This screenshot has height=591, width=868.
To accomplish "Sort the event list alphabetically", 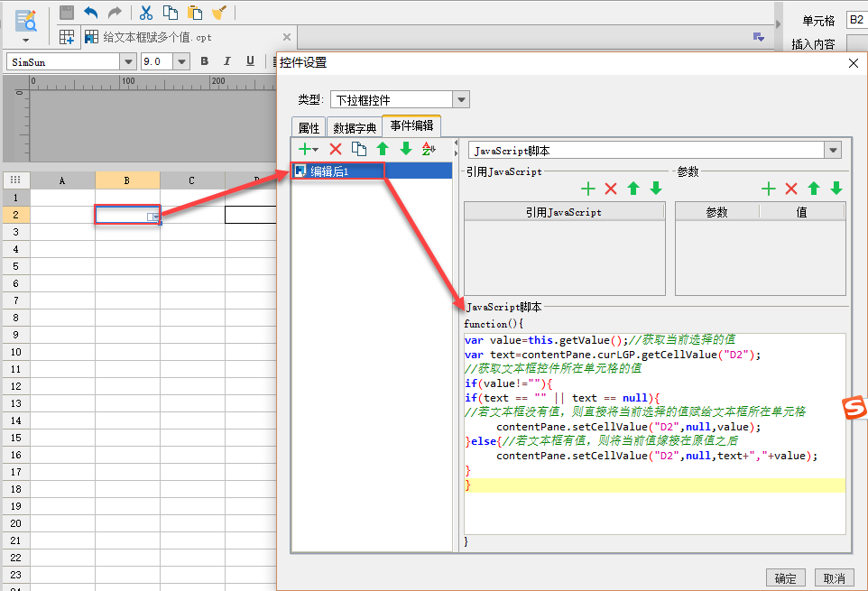I will click(x=429, y=149).
